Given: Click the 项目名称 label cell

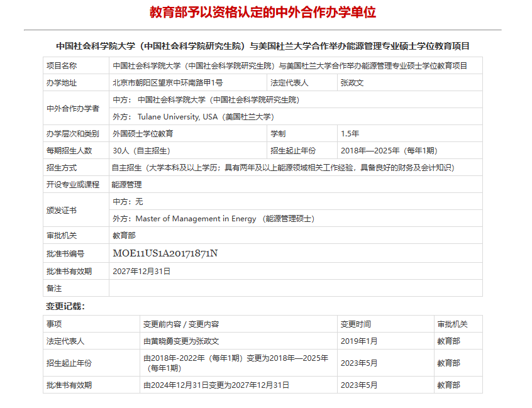Looking at the screenshot, I should pyautogui.click(x=62, y=65).
